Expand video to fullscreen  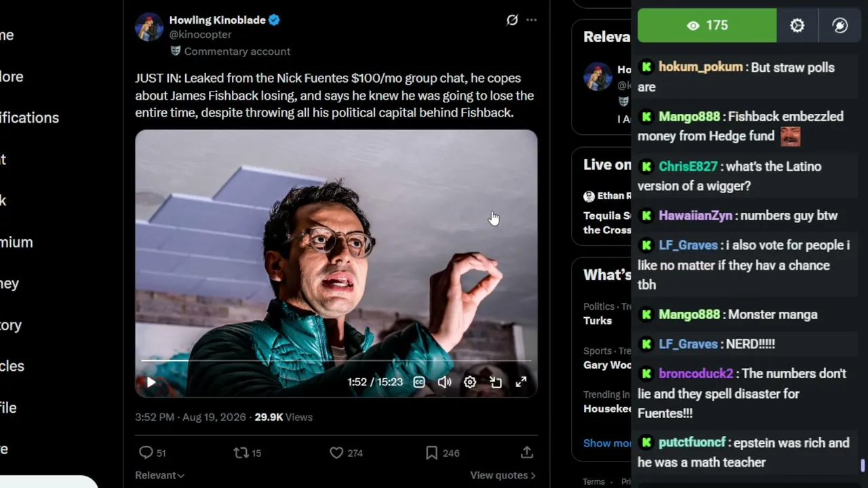click(x=521, y=382)
